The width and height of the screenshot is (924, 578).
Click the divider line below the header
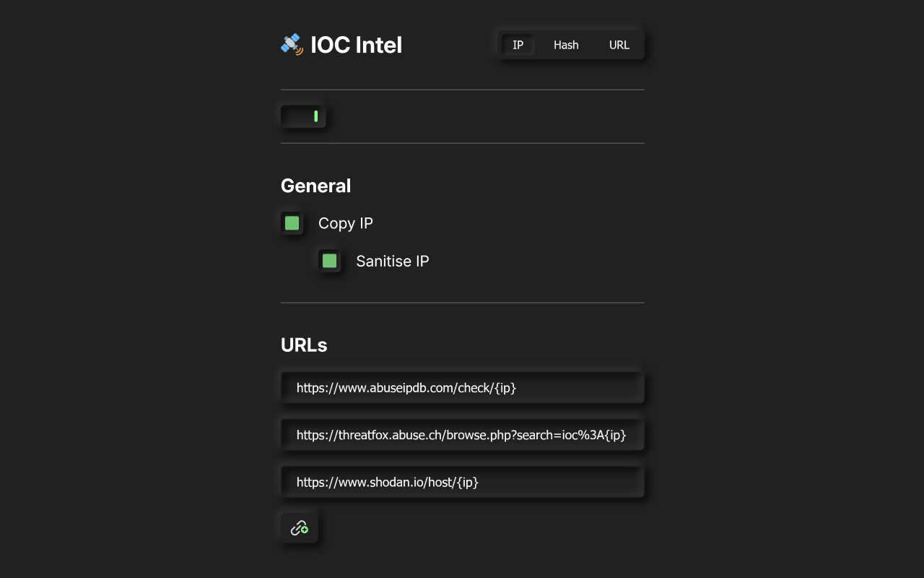pyautogui.click(x=462, y=90)
